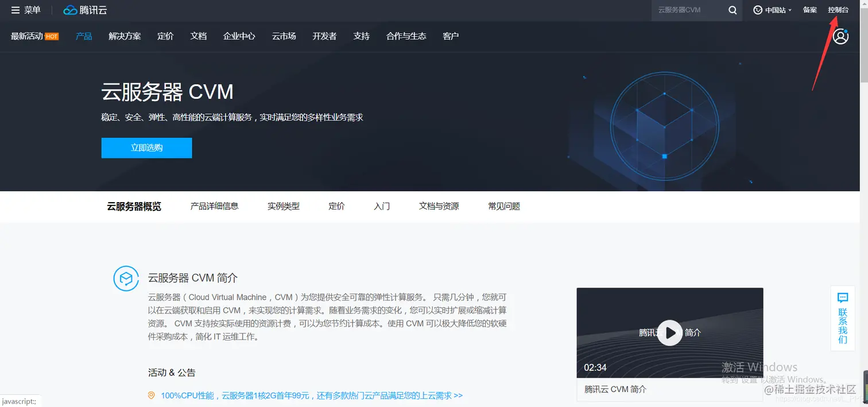
Task: Open the 客户 menu item
Action: click(x=451, y=36)
